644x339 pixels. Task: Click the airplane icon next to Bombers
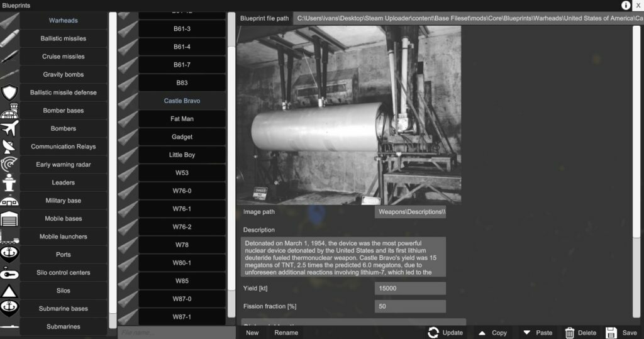(9, 128)
